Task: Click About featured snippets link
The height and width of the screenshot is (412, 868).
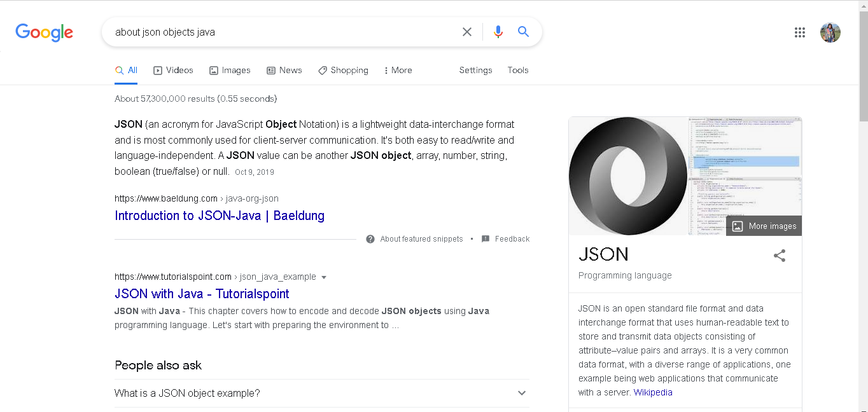Action: [421, 239]
